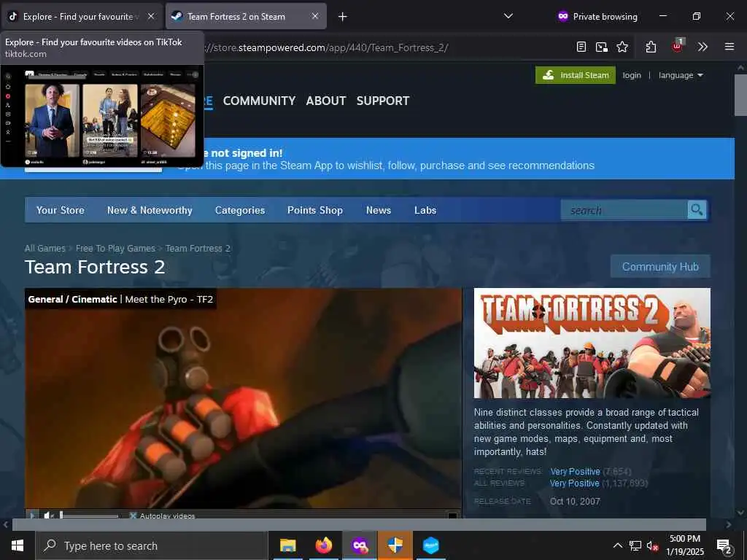Show more tools overflow chevrons

click(x=703, y=47)
